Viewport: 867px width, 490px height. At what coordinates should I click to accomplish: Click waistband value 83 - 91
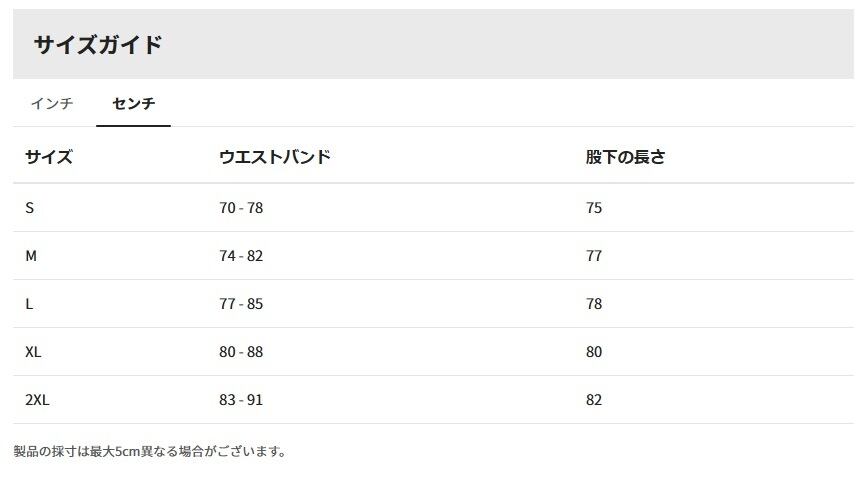pos(241,400)
